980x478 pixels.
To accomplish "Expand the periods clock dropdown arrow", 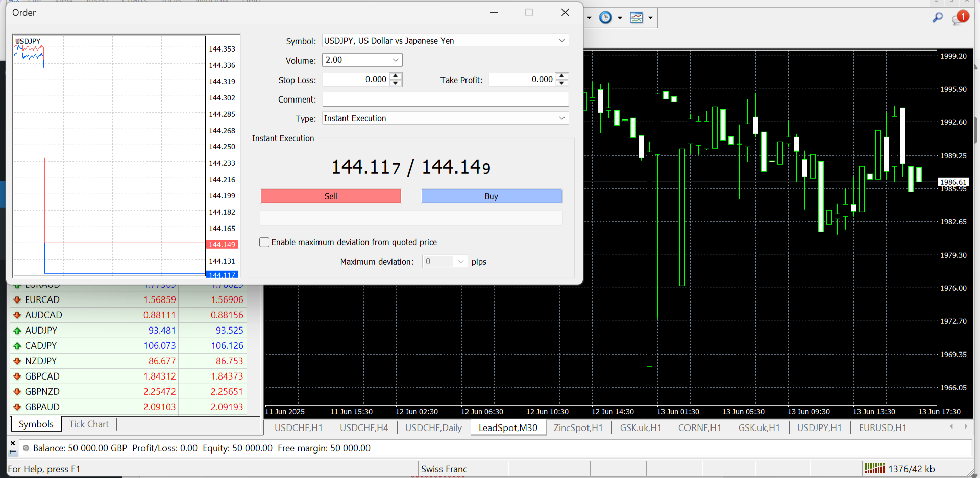I will pyautogui.click(x=620, y=18).
